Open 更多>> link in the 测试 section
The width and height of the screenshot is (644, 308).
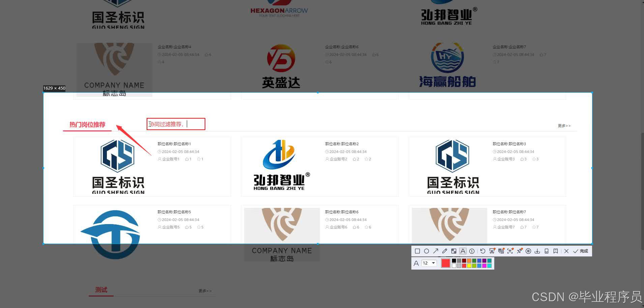click(x=205, y=291)
